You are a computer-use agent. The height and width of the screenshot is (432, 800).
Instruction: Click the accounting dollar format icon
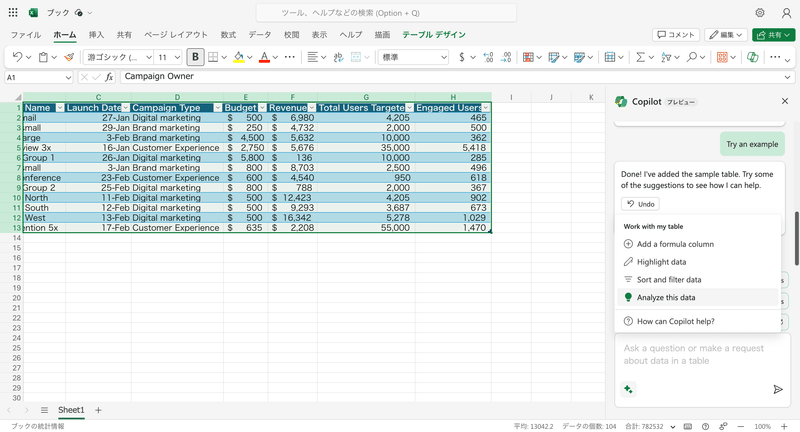tap(462, 57)
